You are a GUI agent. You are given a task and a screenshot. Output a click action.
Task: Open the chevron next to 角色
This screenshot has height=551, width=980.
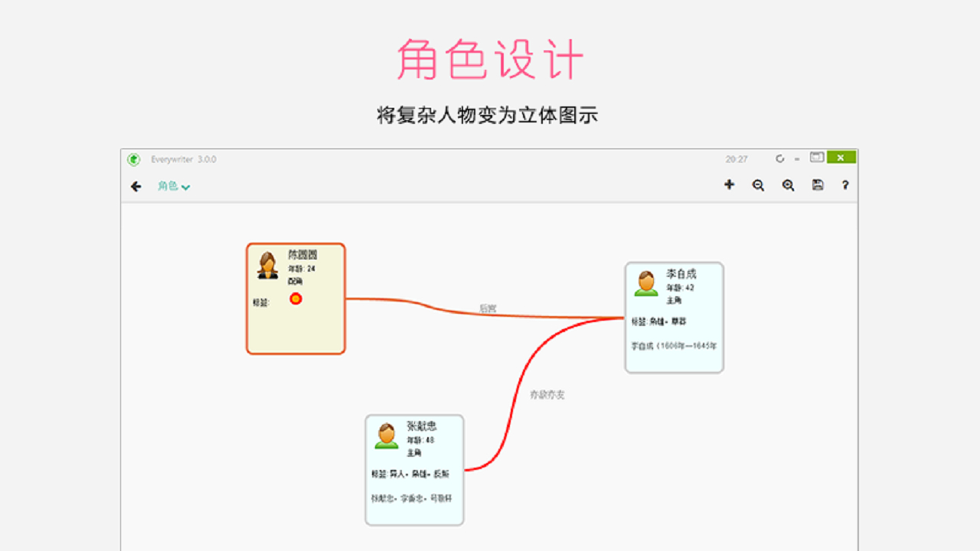187,186
